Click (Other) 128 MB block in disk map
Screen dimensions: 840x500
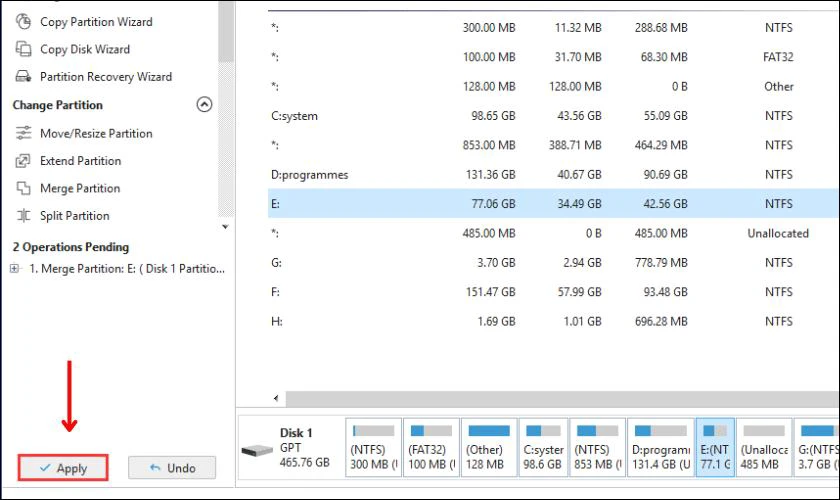coord(489,447)
